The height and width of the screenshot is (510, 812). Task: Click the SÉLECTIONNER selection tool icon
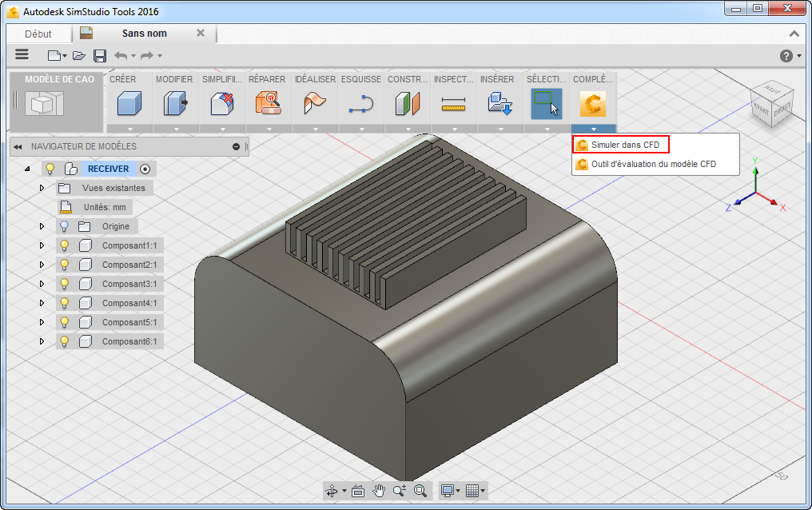click(x=547, y=104)
